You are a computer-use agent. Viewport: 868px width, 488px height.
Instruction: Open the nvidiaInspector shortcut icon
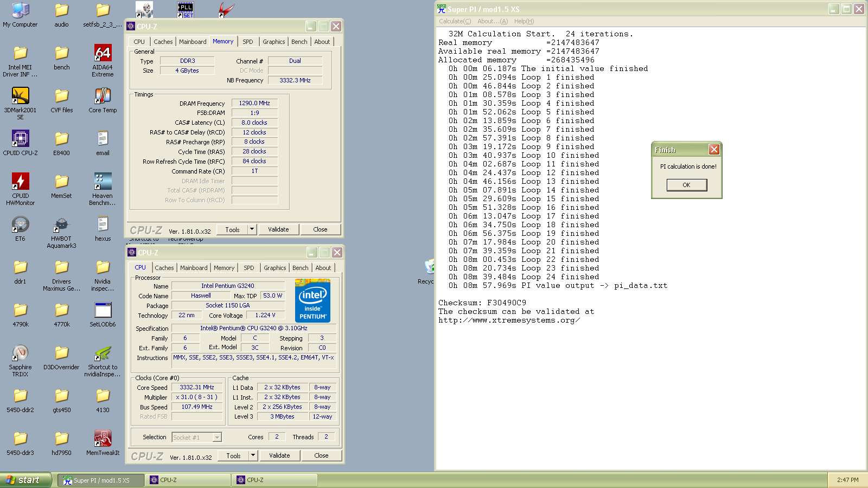103,360
